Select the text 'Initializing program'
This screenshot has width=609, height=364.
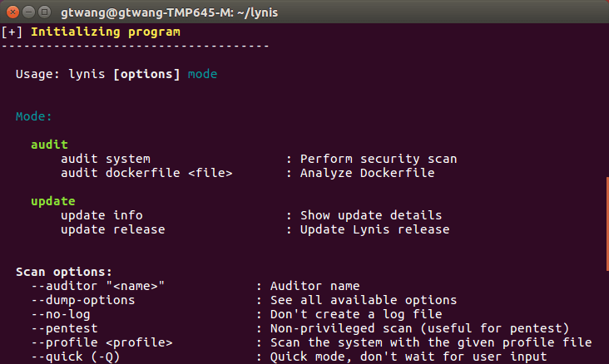[x=106, y=32]
